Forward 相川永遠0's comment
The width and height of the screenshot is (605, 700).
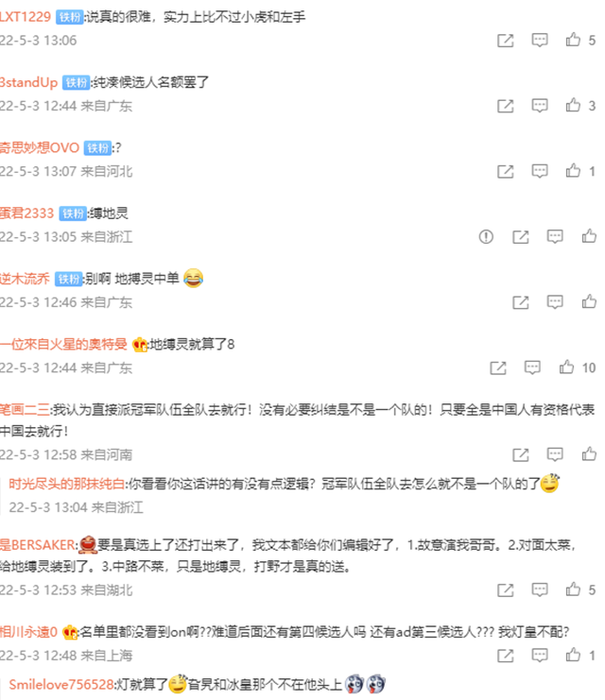[x=506, y=656]
